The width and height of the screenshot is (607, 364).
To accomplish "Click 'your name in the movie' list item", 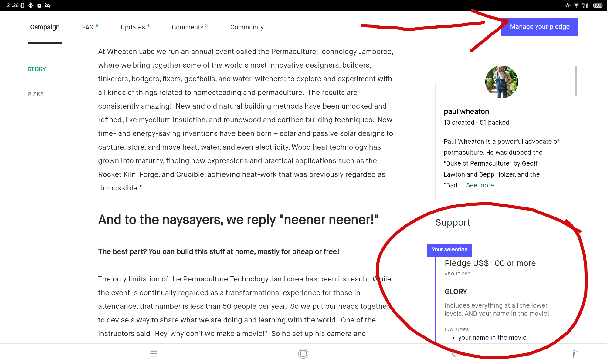I will 492,338.
